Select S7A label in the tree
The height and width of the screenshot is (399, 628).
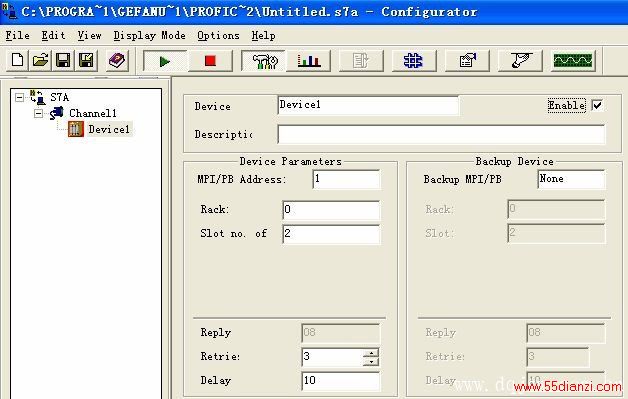59,97
